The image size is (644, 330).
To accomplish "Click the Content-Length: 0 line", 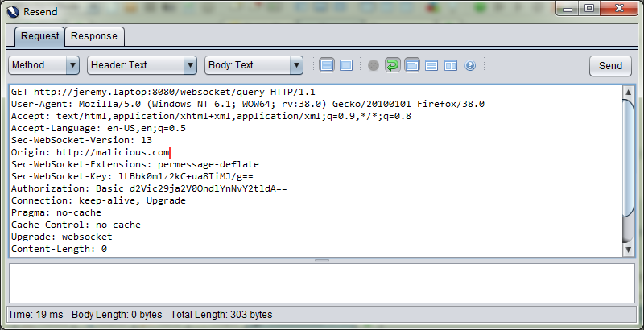I will (59, 249).
